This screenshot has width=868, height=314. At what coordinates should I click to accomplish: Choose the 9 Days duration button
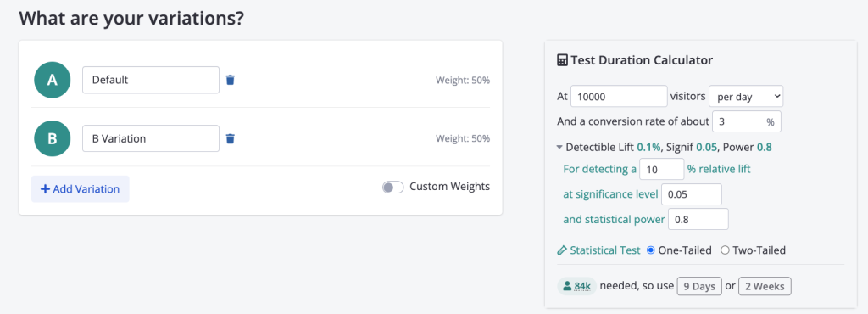(699, 287)
